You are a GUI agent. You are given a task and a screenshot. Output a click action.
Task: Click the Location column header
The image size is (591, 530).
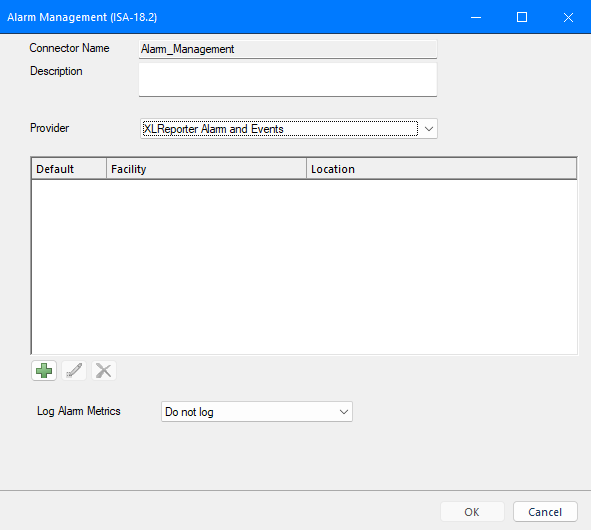pos(441,169)
